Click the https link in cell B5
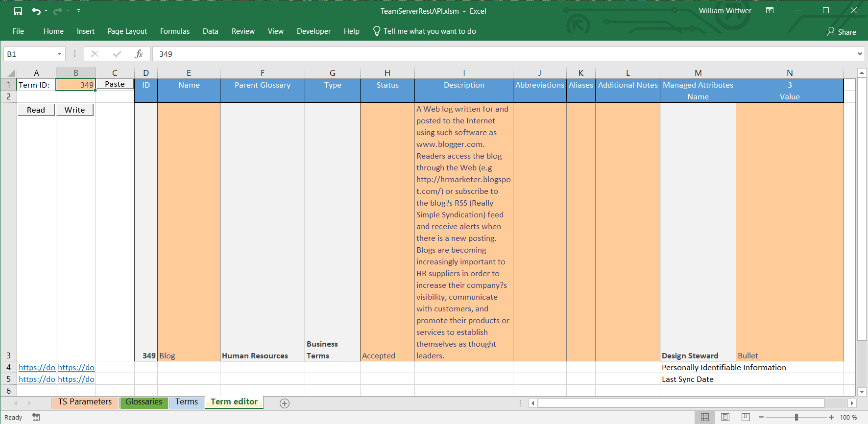Image resolution: width=868 pixels, height=424 pixels. click(x=76, y=379)
